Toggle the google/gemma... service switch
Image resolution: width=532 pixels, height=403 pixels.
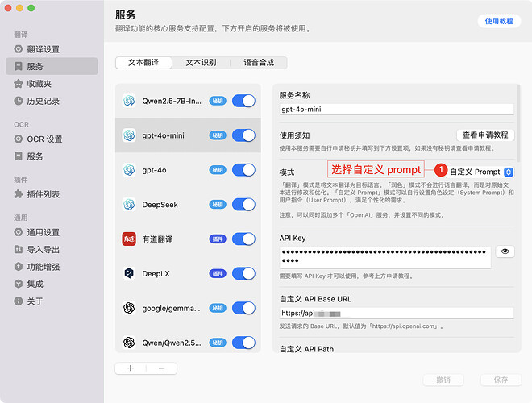click(x=243, y=308)
